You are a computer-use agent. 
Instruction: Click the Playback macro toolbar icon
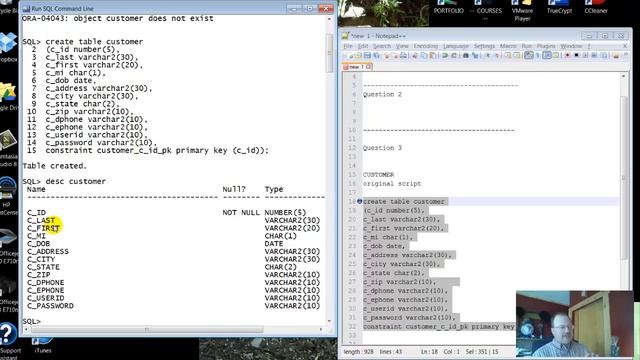click(585, 55)
